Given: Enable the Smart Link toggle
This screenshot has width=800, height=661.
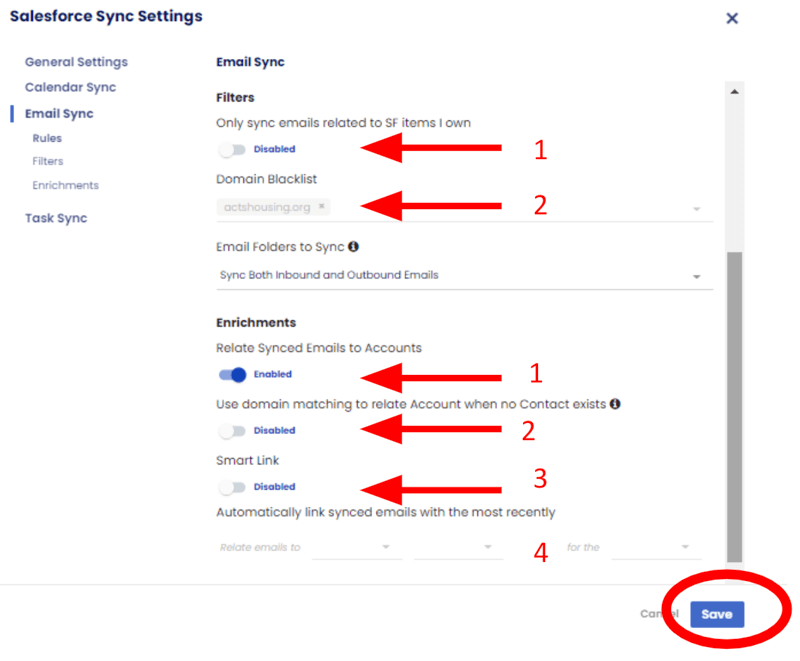Looking at the screenshot, I should 232,486.
